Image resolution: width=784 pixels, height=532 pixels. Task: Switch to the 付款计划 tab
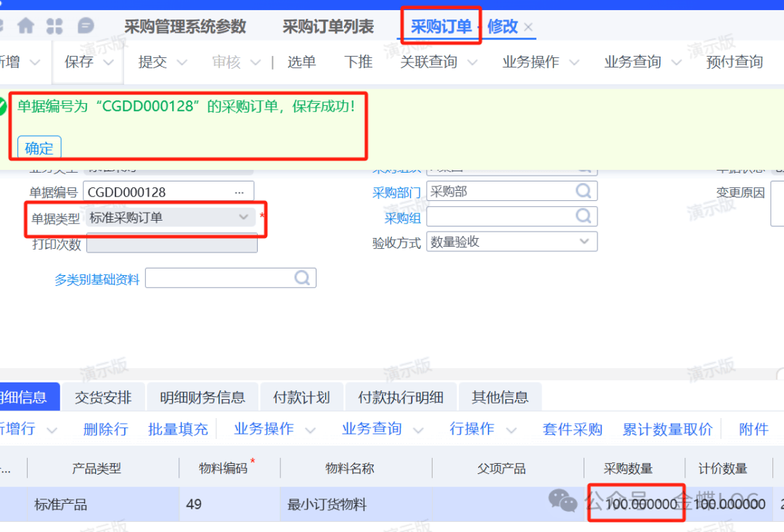301,397
